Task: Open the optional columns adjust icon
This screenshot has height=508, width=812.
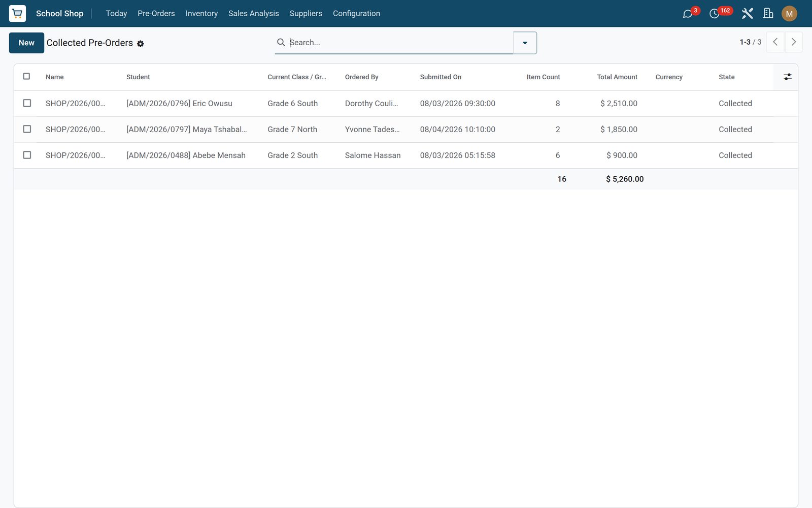Action: 787,77
